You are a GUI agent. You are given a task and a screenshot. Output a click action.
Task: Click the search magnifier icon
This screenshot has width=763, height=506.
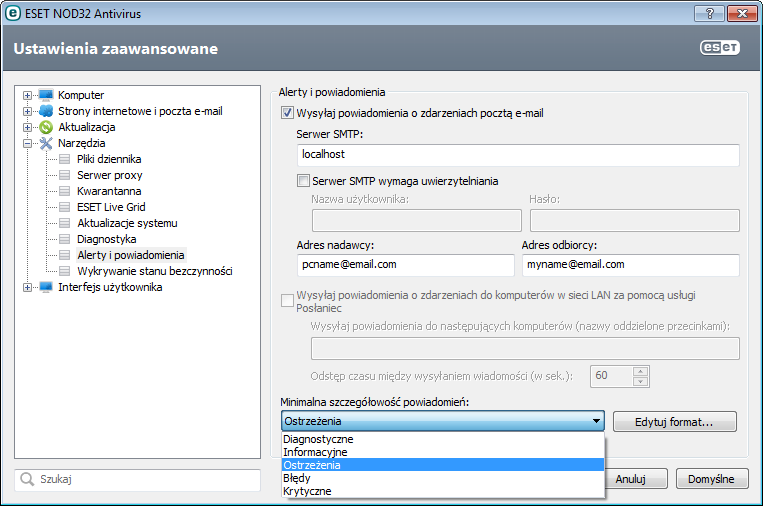pyautogui.click(x=27, y=479)
